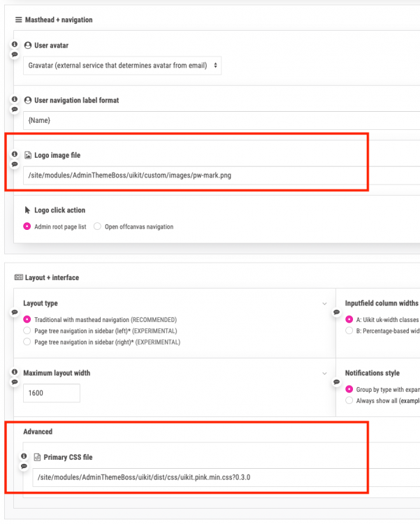Image resolution: width=420 pixels, height=524 pixels.
Task: Select Page tree navigation in sidebar (left)
Action: (27, 330)
